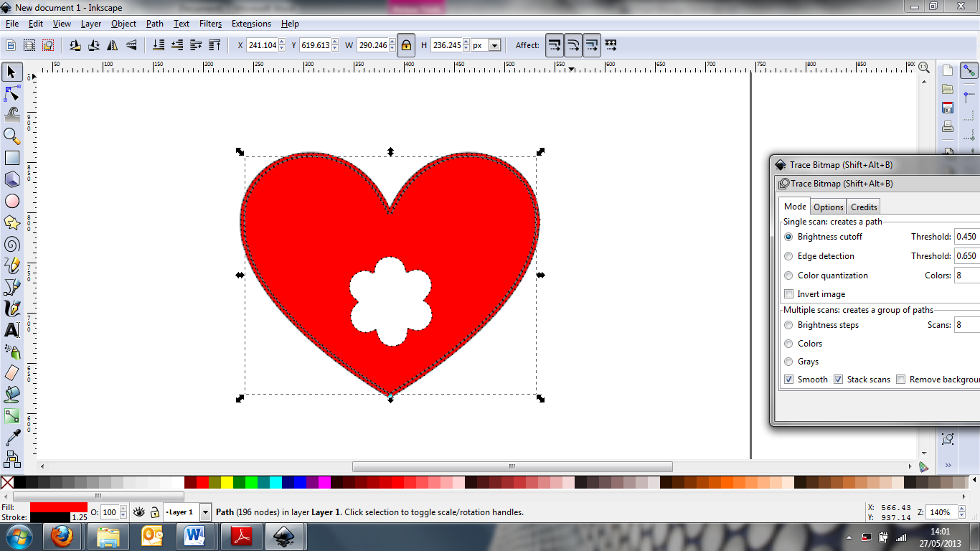This screenshot has width=980, height=551.
Task: Select the 3D Box tool
Action: [x=12, y=179]
